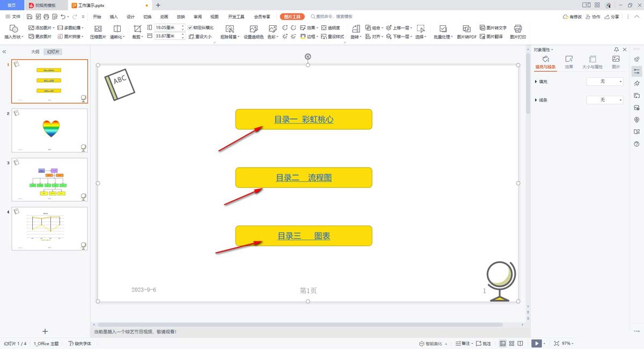Open the Align (对齐) dropdown

pyautogui.click(x=374, y=37)
